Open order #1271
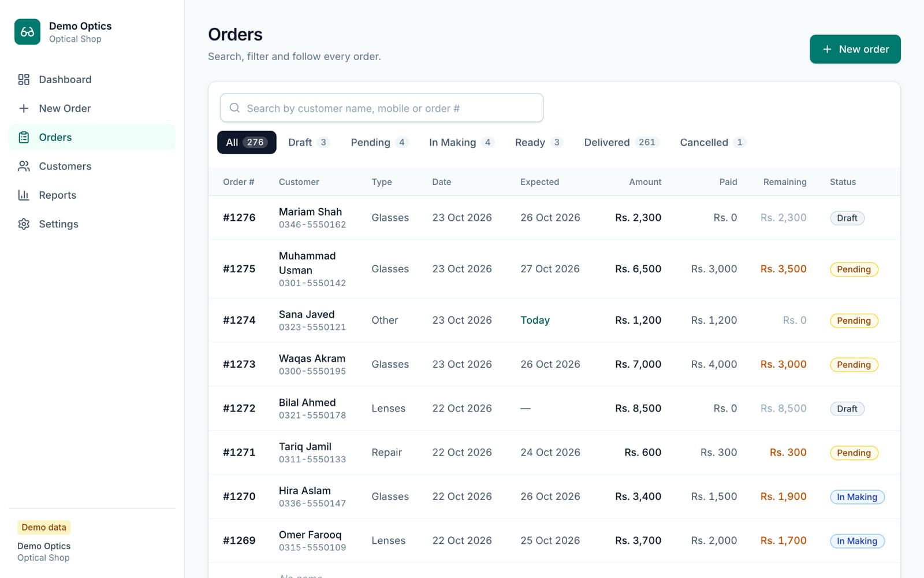Image resolution: width=924 pixels, height=578 pixels. [x=554, y=453]
